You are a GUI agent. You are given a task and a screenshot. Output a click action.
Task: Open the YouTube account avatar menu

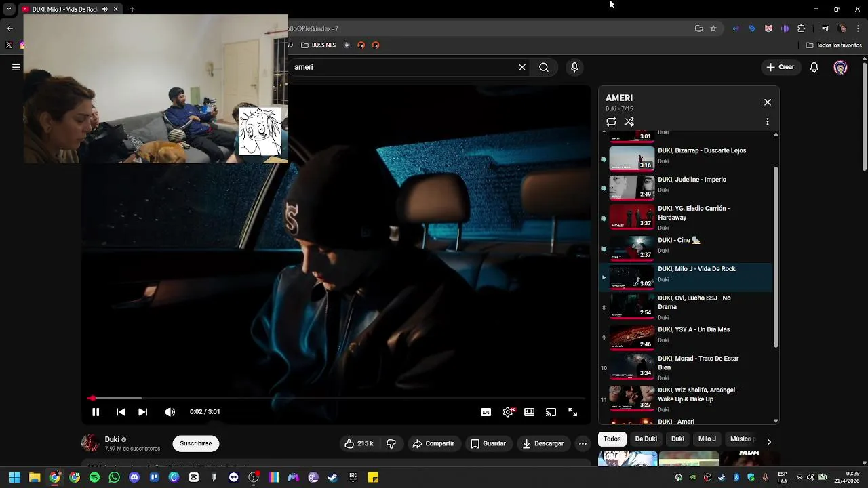840,67
